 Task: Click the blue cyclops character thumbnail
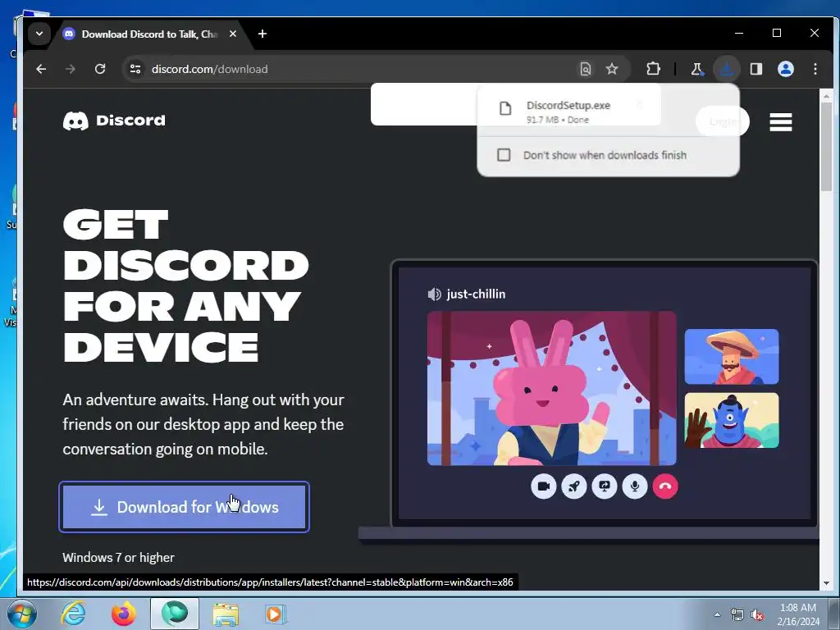pos(732,421)
